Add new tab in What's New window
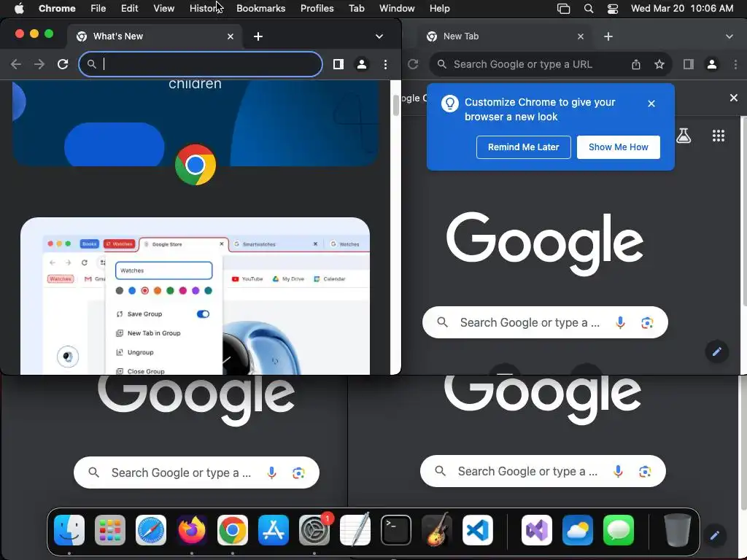Image resolution: width=747 pixels, height=560 pixels. coord(258,36)
